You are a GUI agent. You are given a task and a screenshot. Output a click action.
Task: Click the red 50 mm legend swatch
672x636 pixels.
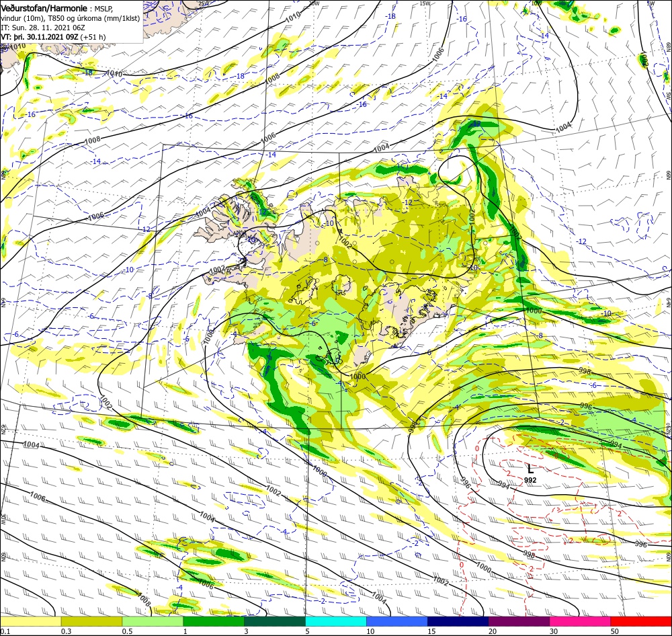tap(641, 621)
